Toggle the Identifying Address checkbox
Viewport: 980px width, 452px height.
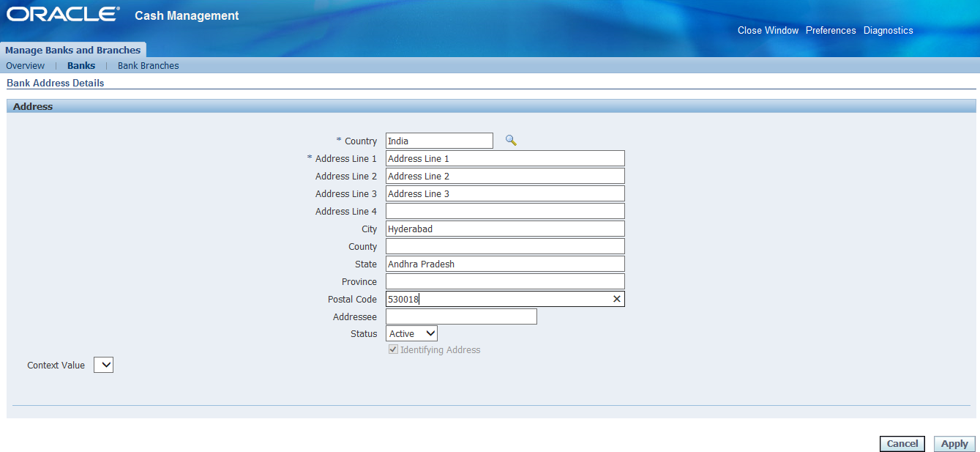(x=394, y=350)
